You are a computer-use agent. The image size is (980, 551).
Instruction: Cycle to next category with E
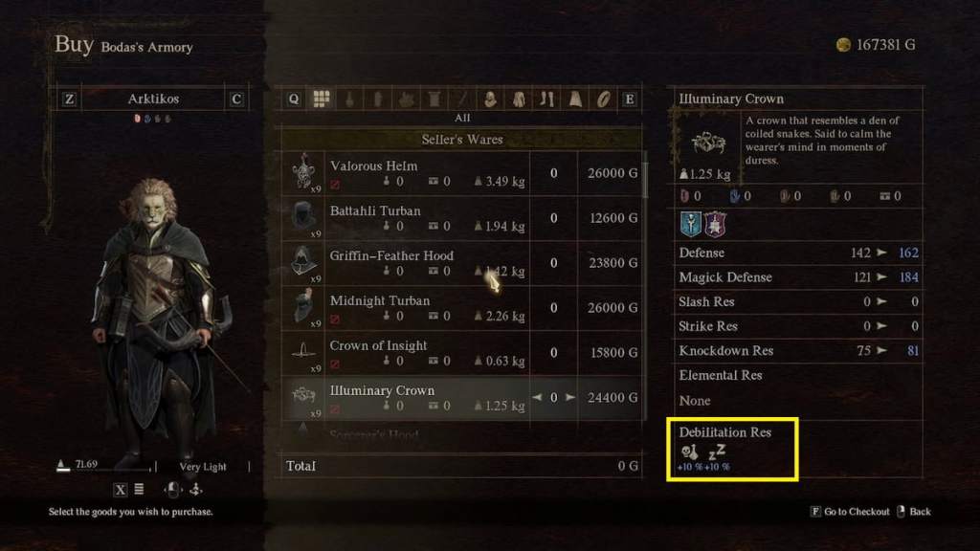(630, 99)
